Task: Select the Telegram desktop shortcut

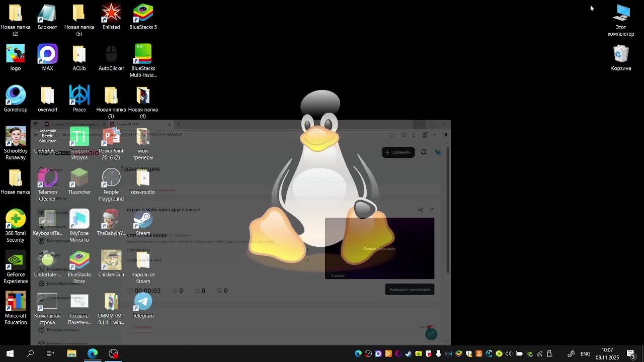Action: pyautogui.click(x=143, y=305)
